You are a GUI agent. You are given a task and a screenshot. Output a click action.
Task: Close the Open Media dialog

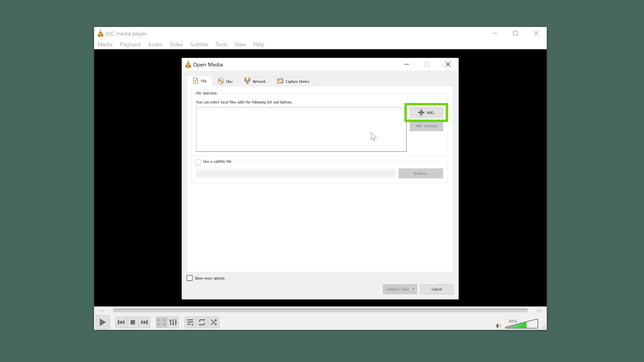tap(448, 64)
